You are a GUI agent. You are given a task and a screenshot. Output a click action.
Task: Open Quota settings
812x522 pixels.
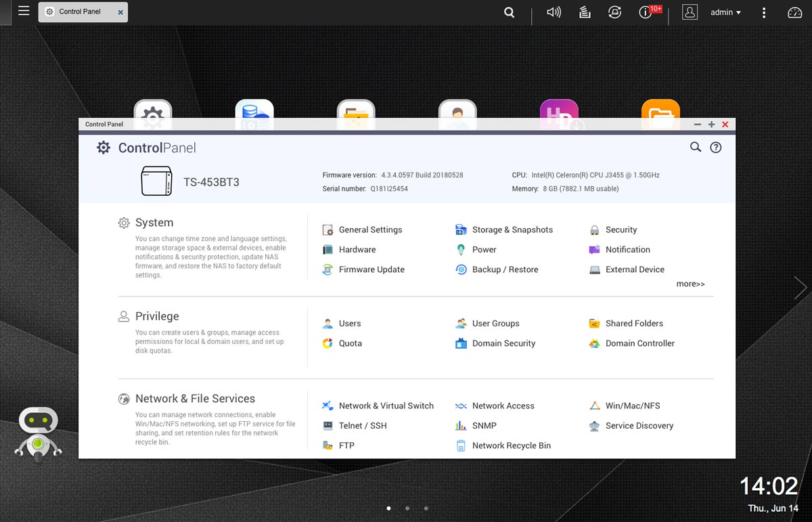(x=342, y=343)
